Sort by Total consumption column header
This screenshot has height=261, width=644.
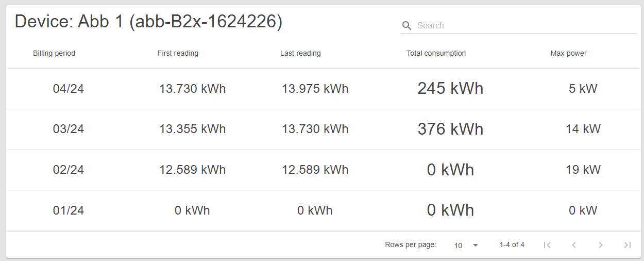point(436,53)
